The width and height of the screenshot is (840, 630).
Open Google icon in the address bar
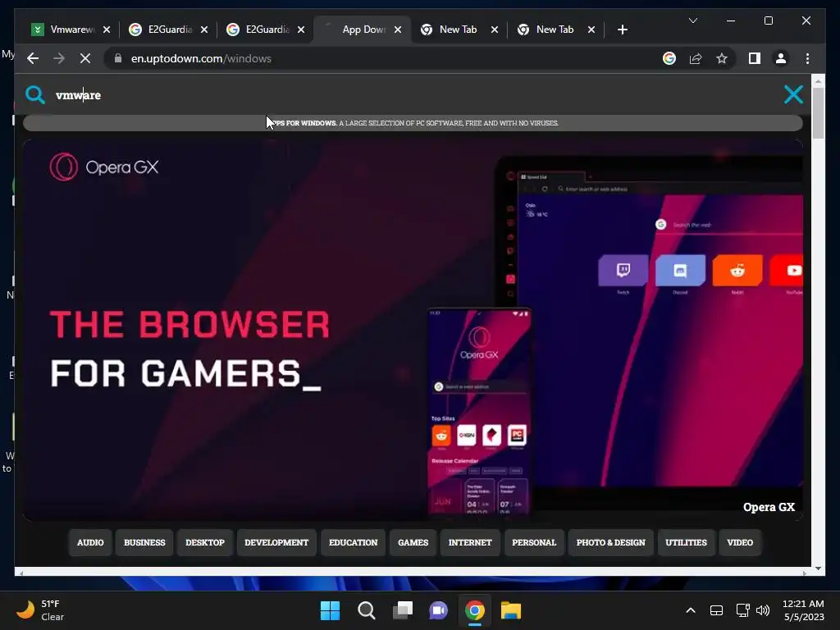(669, 58)
